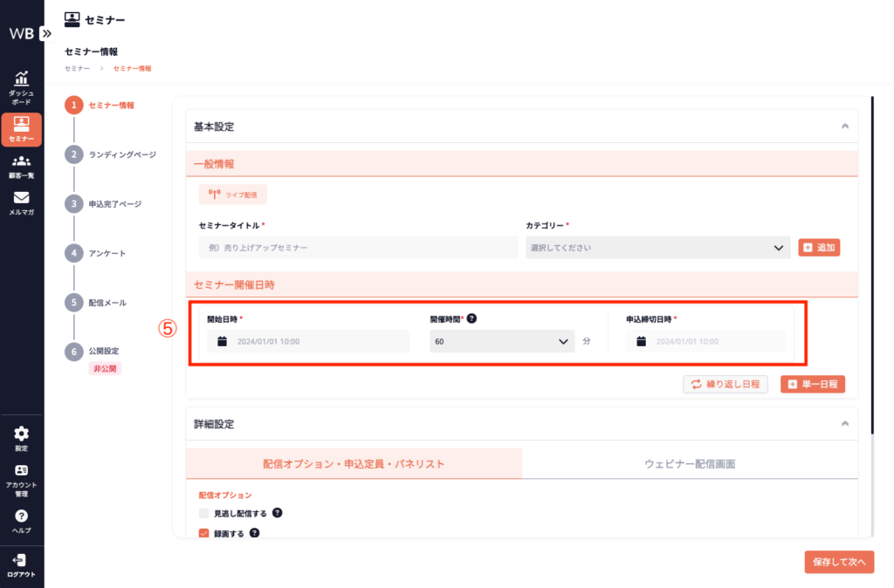Viewport: 894px width, 588px height.
Task: Expand the sidebar with double-arrow icon
Action: (46, 33)
